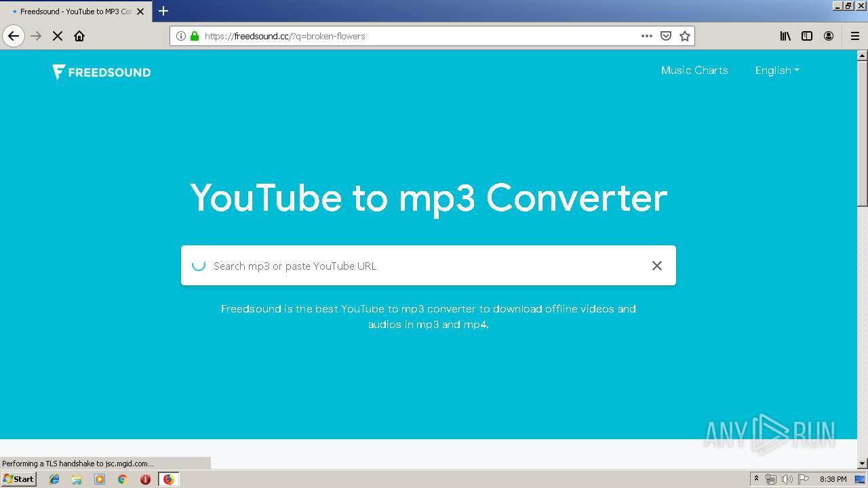Click the Firefox forward arrow button
Viewport: 868px width, 488px height.
pyautogui.click(x=36, y=36)
